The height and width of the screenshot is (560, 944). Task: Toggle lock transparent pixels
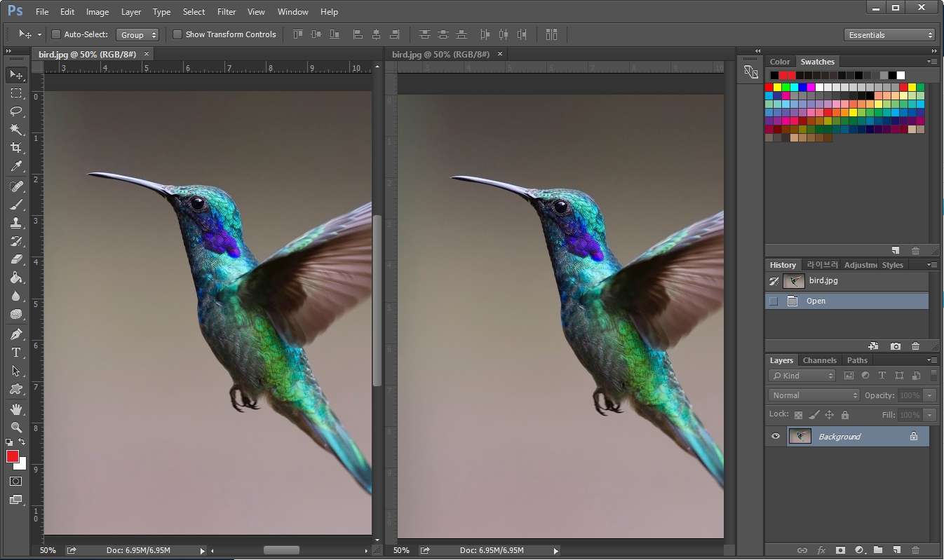tap(798, 415)
